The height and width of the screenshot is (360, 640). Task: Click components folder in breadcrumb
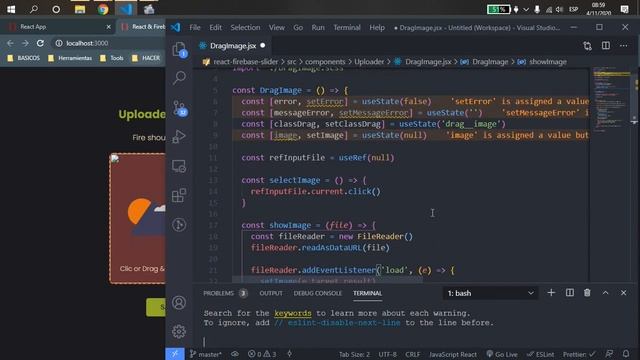(325, 62)
